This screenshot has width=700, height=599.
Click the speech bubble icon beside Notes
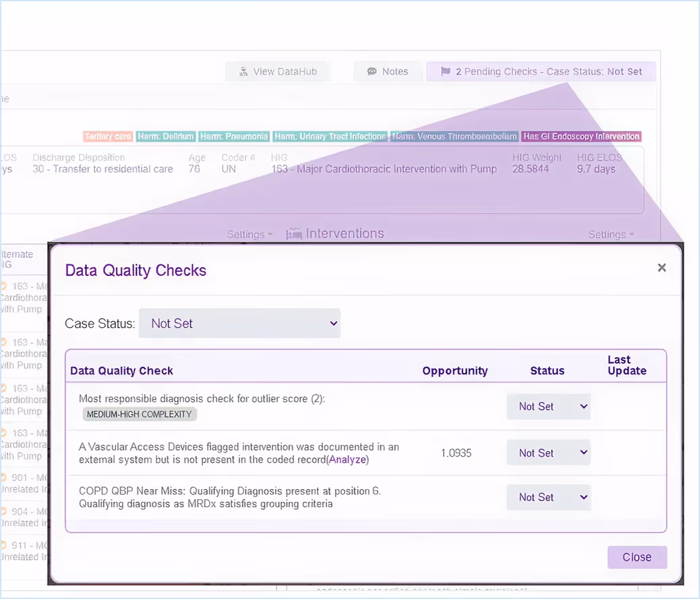372,72
